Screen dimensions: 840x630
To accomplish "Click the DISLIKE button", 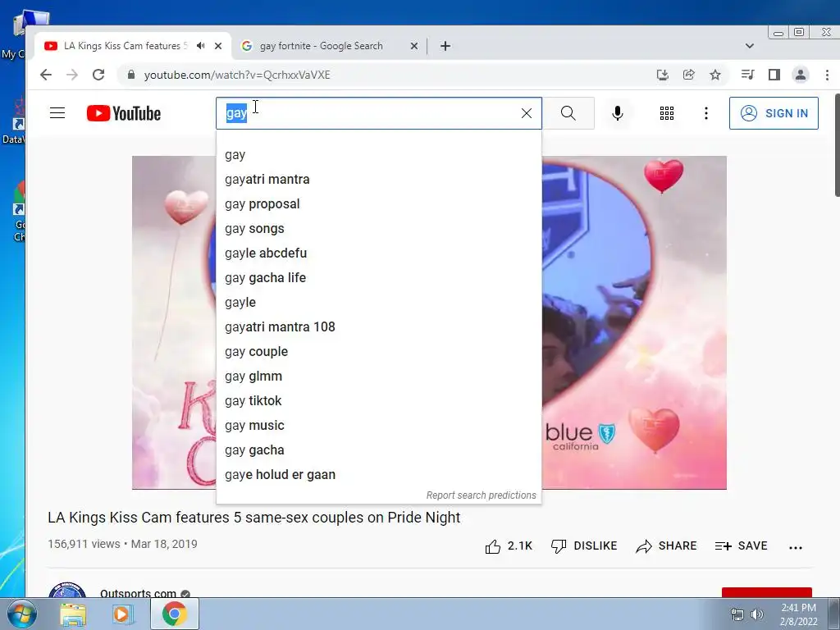I will click(584, 546).
